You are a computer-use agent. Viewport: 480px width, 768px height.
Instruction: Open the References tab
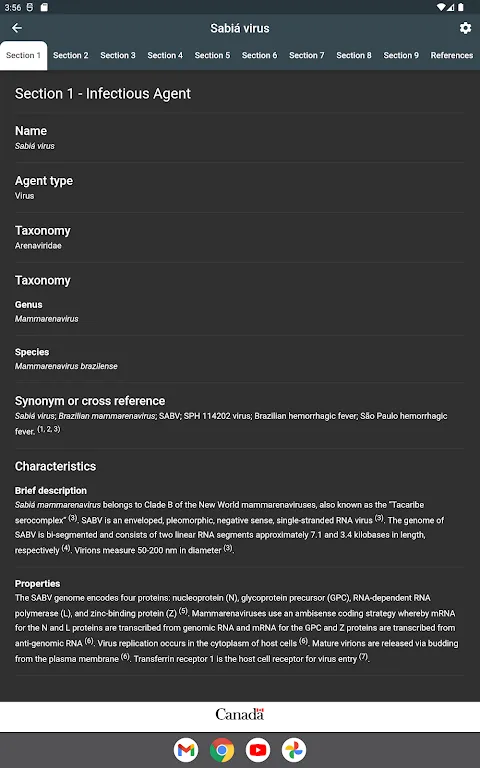point(452,55)
